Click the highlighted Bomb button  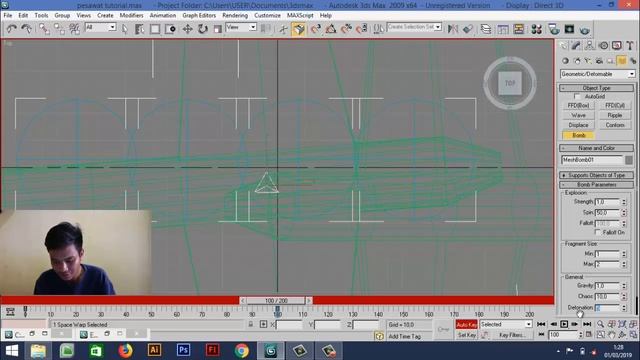(x=578, y=135)
